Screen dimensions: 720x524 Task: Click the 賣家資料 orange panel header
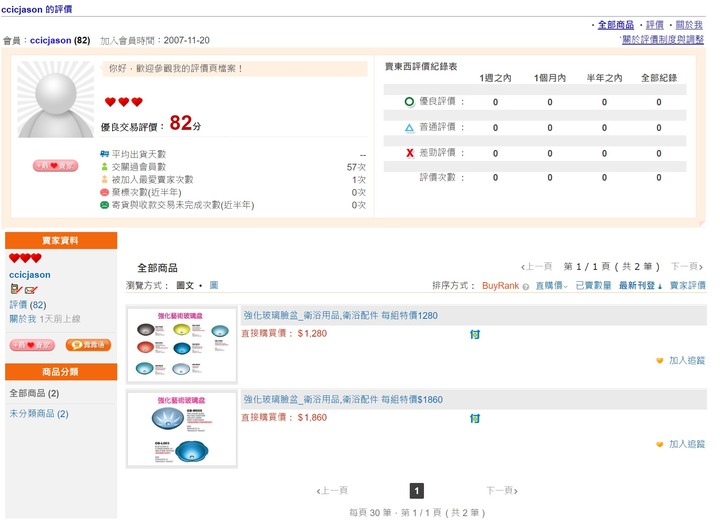click(x=61, y=240)
